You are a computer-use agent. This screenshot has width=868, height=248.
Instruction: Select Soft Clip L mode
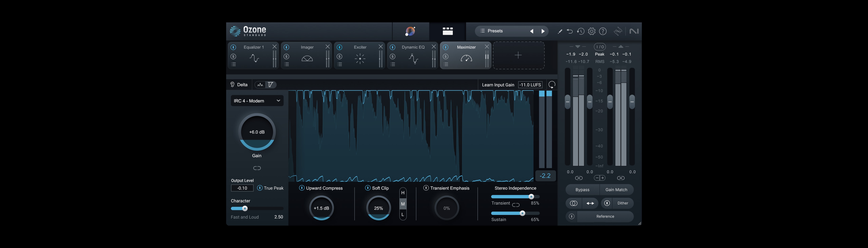(403, 215)
